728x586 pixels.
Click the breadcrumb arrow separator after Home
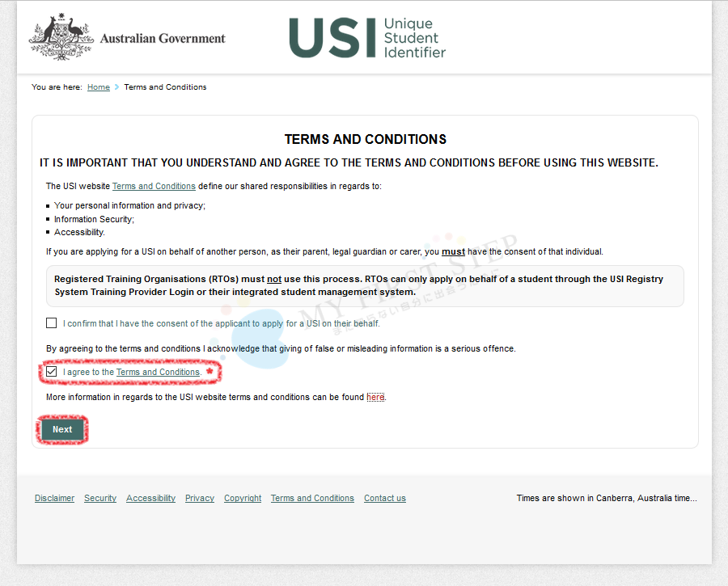117,87
